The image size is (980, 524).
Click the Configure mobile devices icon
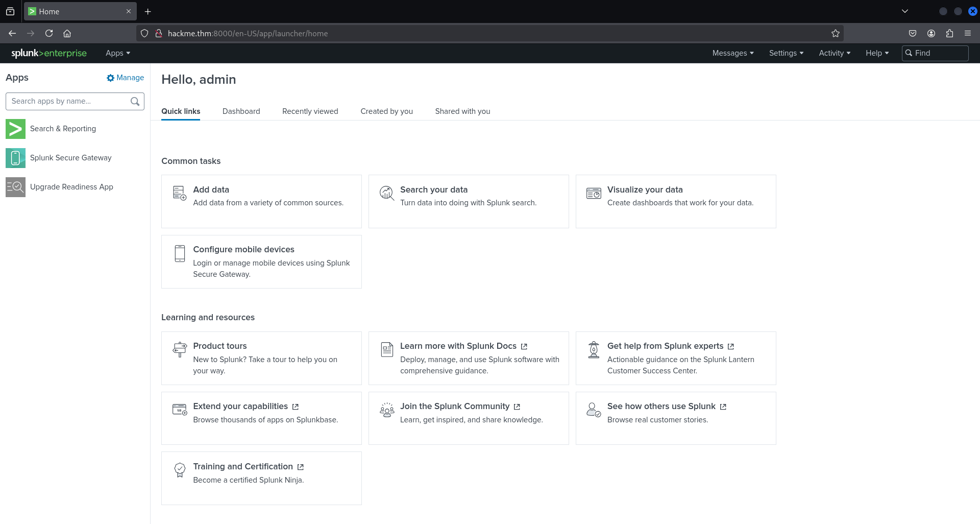180,253
